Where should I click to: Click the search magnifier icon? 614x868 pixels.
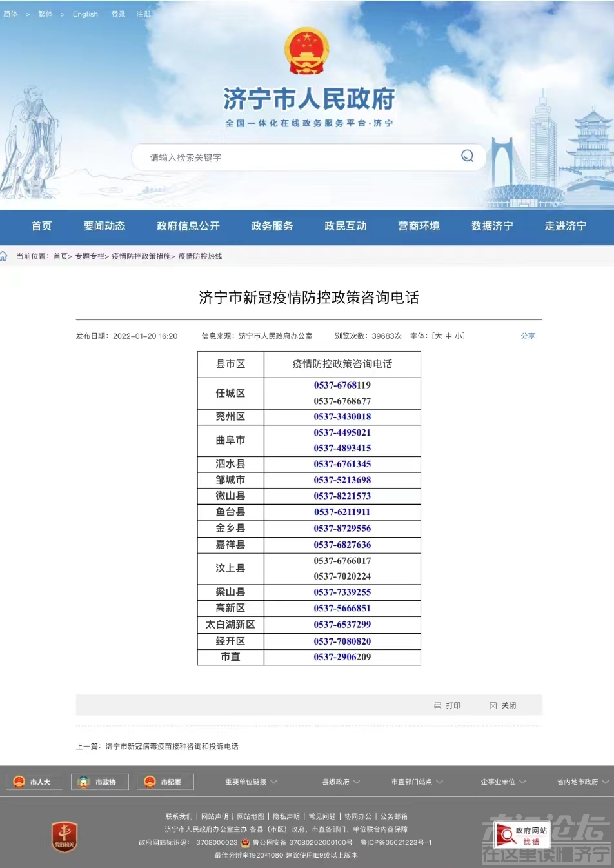467,156
